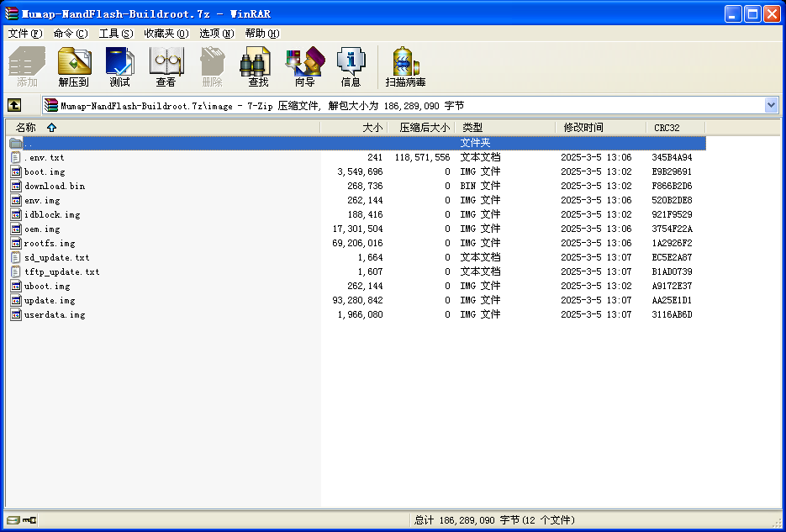Click size value 17,301,504 of oem.img
786x532 pixels.
[x=357, y=229]
